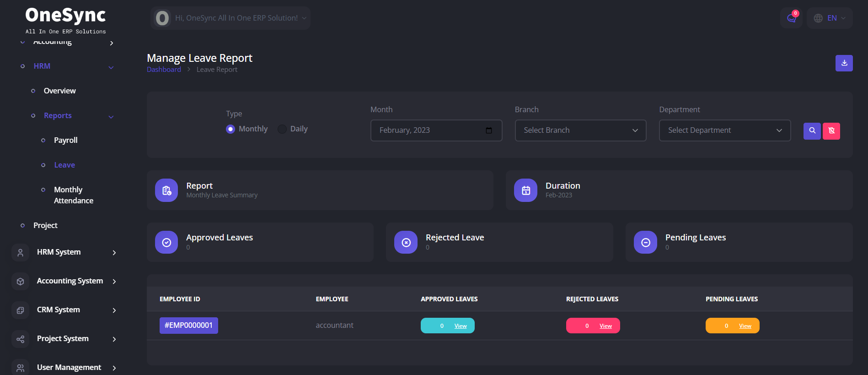Click the Project System share icon
The height and width of the screenshot is (375, 868).
coord(20,339)
